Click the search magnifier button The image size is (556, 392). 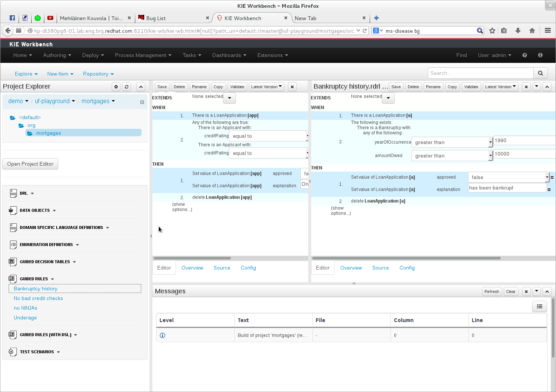click(x=540, y=73)
